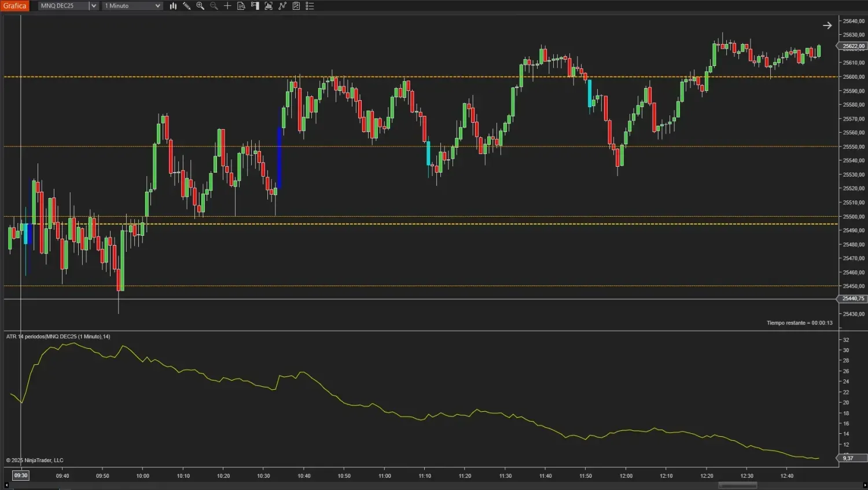Expand the MNQ DEC25 instrument dropdown arrow

click(93, 6)
